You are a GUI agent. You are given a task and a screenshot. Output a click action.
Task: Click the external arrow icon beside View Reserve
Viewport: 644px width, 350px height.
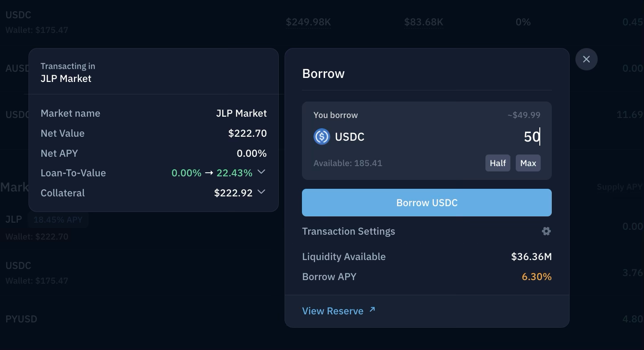372,309
